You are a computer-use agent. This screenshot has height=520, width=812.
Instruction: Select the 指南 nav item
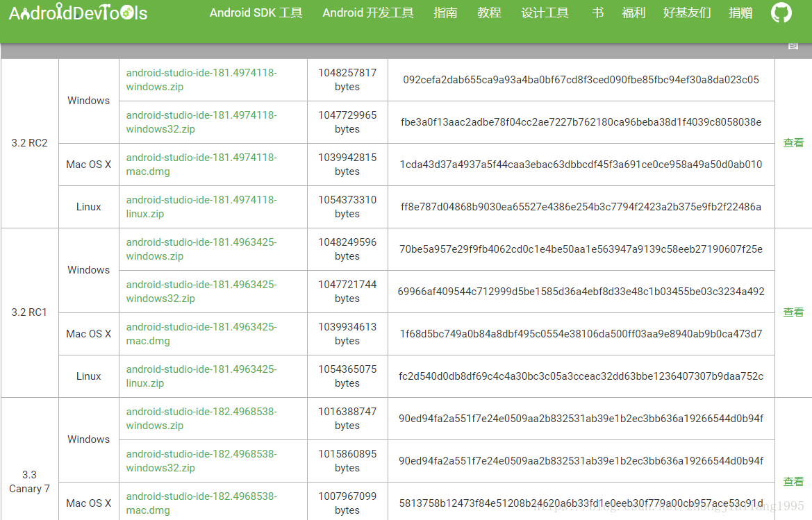click(445, 13)
